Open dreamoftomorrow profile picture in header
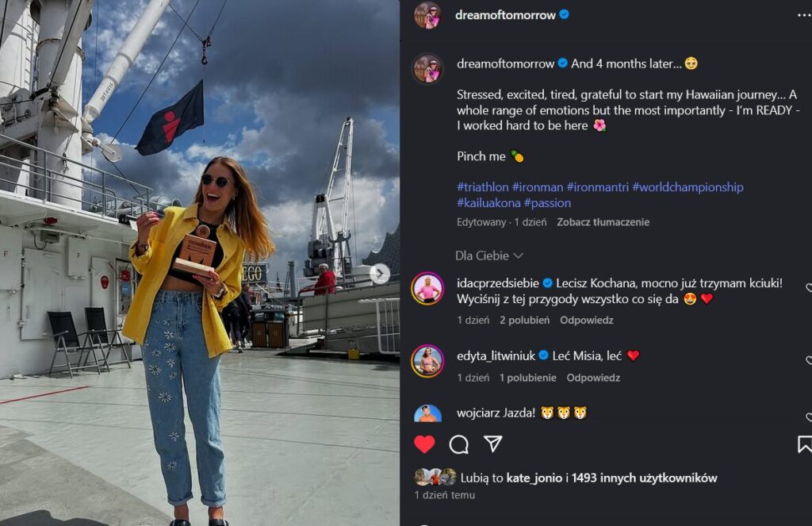The image size is (812, 526). 427,15
